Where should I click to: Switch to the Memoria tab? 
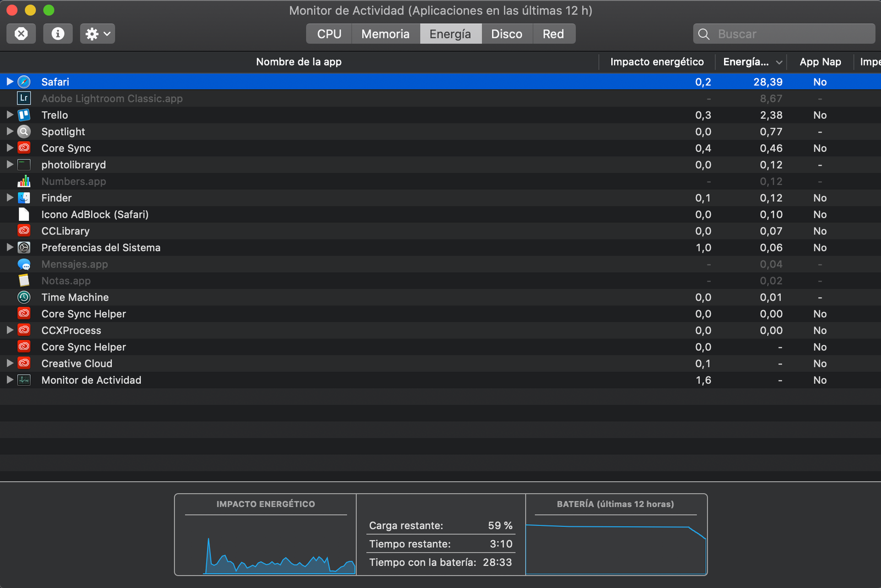coord(385,34)
